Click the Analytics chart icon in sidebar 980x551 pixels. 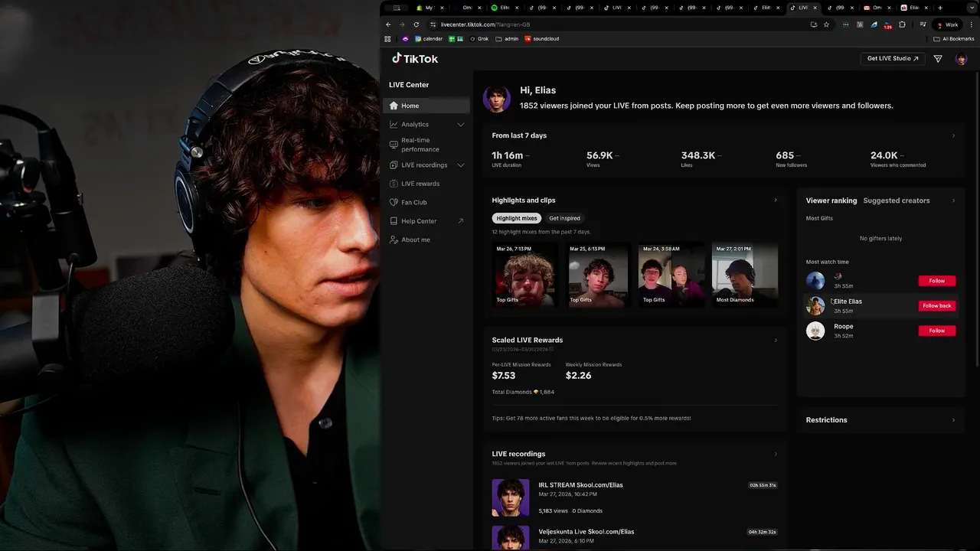(x=394, y=124)
